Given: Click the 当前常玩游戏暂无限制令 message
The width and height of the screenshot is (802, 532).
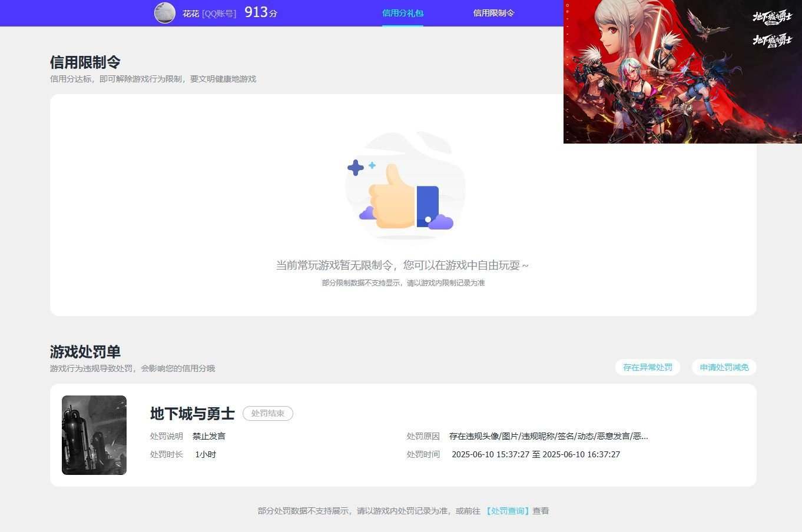Looking at the screenshot, I should click(x=403, y=265).
